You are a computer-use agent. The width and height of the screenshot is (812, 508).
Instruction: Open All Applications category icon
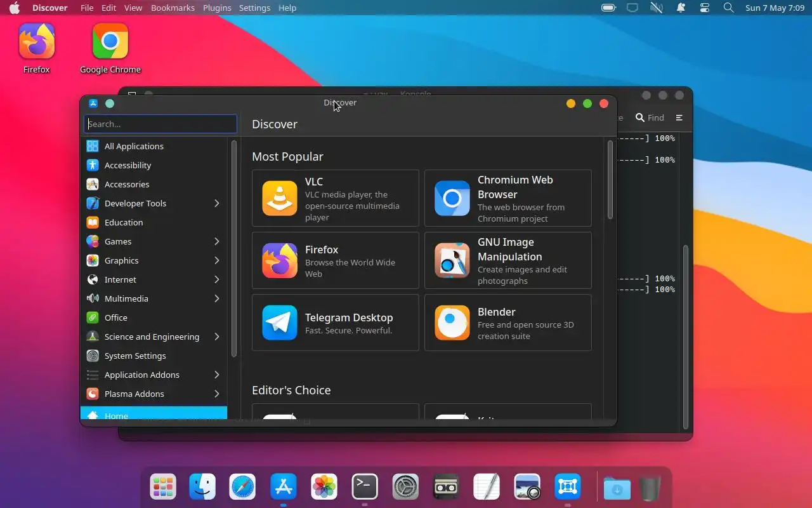[93, 146]
